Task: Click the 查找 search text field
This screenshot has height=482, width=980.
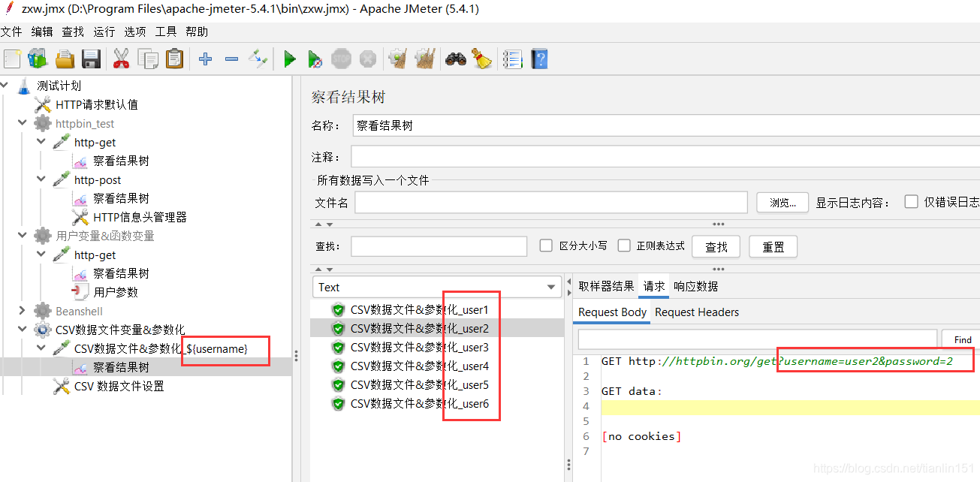Action: point(439,246)
